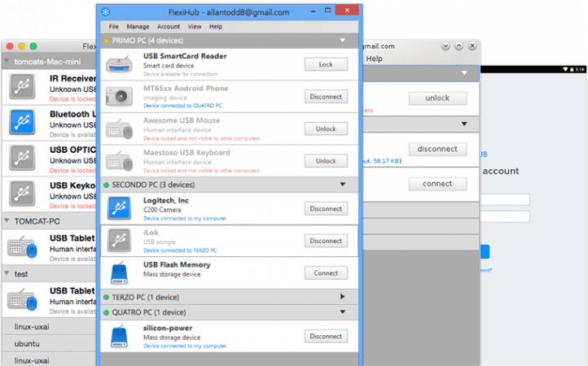Select the USB Flash Memory drive icon

tap(119, 272)
